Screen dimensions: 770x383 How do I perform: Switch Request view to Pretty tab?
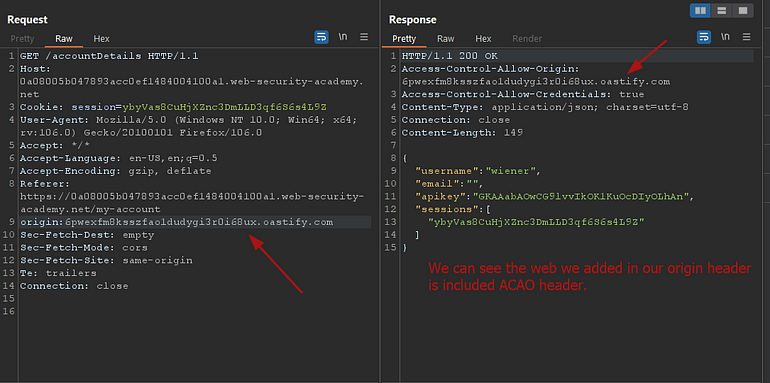(x=23, y=39)
